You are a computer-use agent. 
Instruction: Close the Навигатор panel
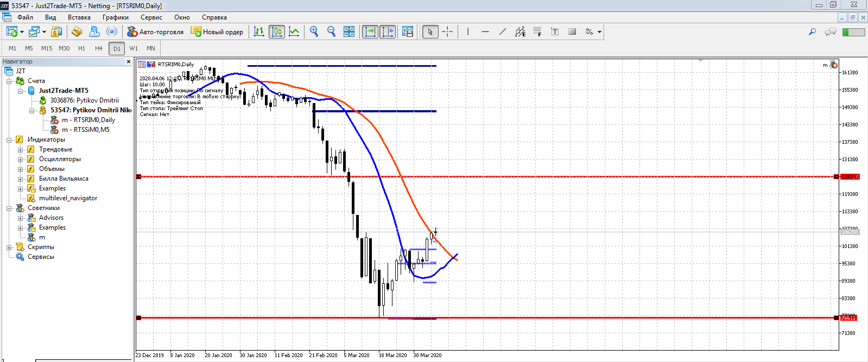coord(129,61)
